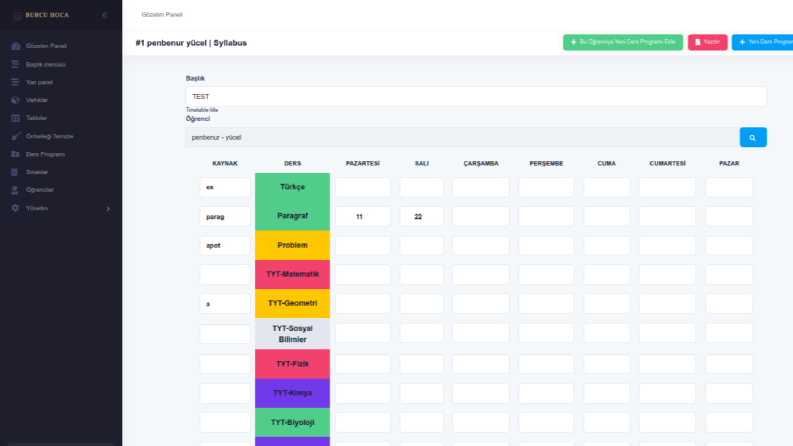Click the red Yazdır button
Image resolution: width=793 pixels, height=446 pixels.
[708, 42]
